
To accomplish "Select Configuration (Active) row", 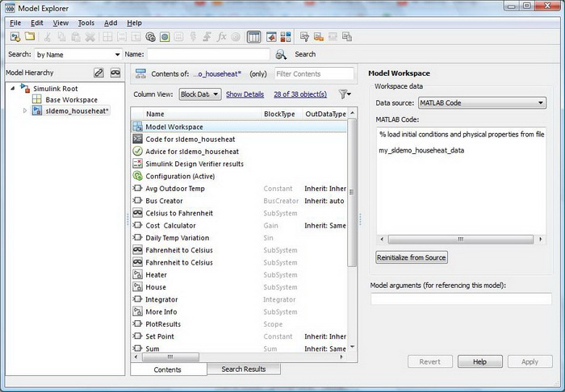I will click(x=239, y=176).
